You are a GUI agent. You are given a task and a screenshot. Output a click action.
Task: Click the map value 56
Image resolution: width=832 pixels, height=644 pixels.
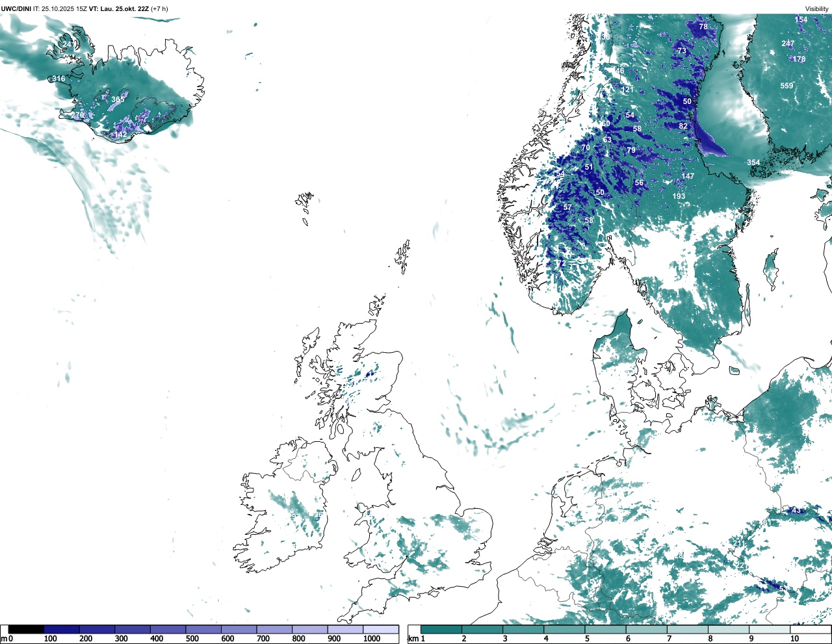639,183
